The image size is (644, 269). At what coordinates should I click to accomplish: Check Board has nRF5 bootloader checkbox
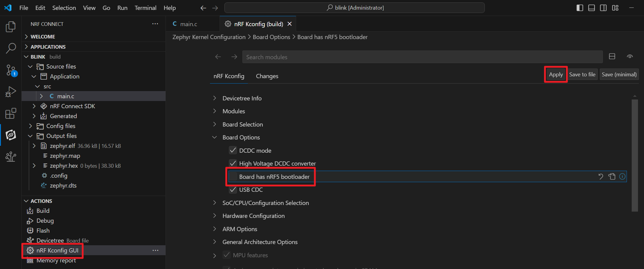click(233, 176)
